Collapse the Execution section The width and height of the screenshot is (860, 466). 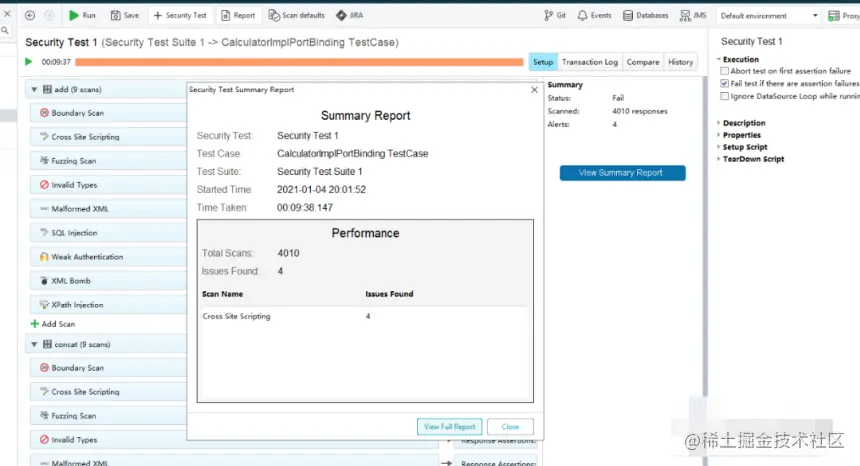click(x=718, y=59)
